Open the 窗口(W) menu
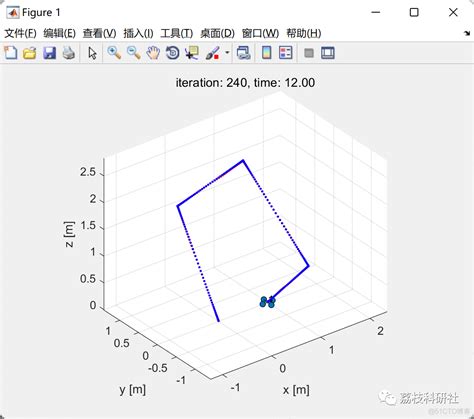 tap(260, 33)
